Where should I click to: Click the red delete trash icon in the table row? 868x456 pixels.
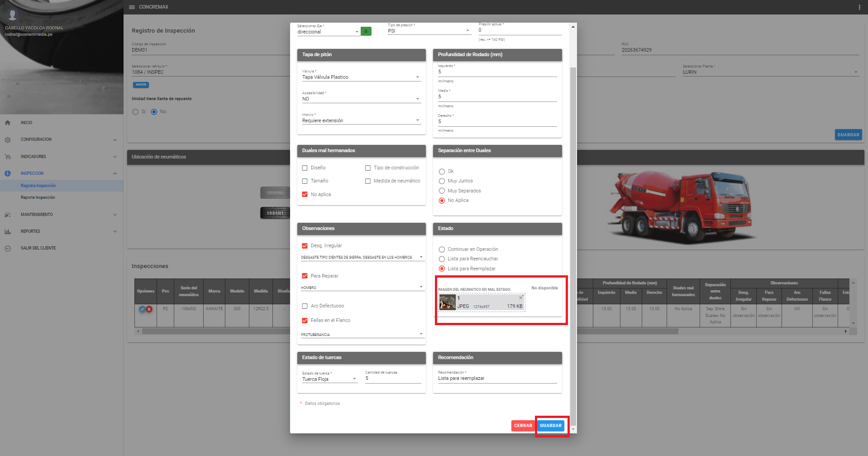click(149, 309)
